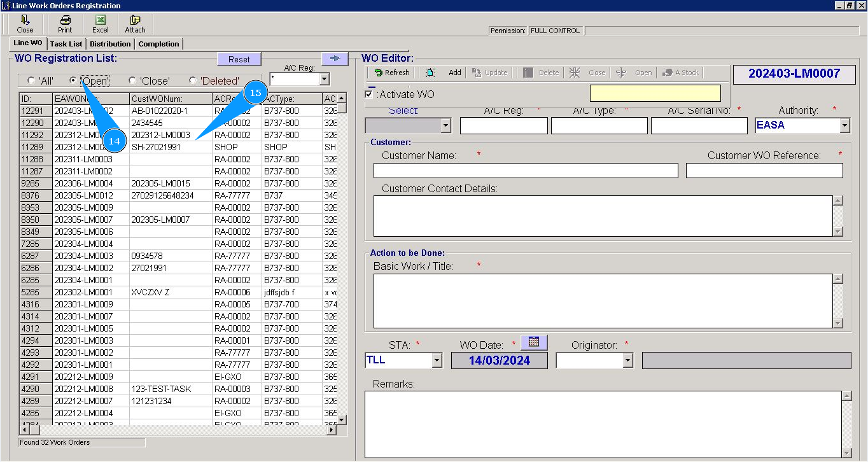Click the Attach icon in toolbar

135,20
